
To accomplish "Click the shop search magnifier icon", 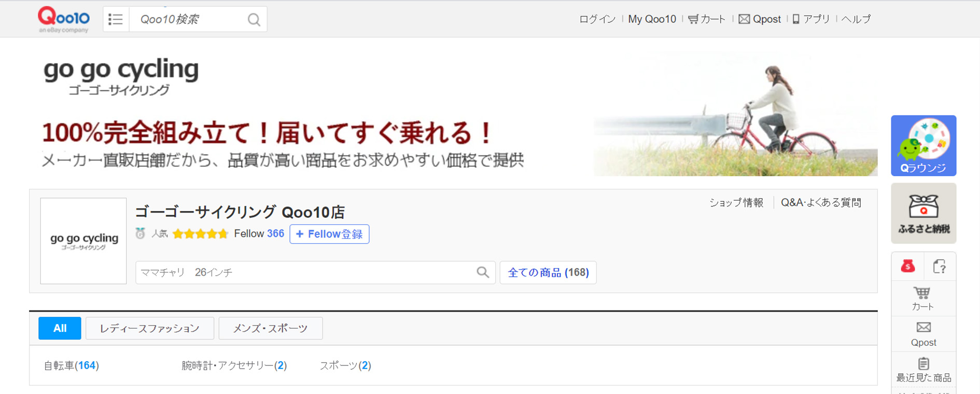I will coord(483,273).
